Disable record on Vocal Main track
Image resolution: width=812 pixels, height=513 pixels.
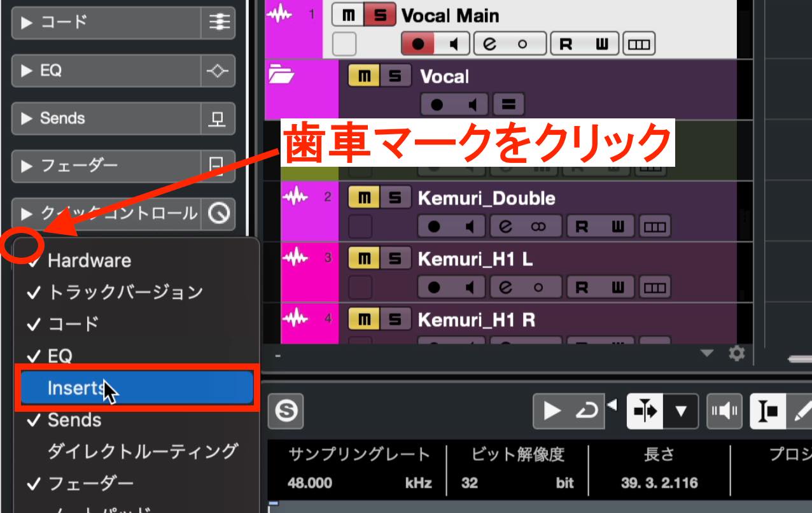[418, 45]
